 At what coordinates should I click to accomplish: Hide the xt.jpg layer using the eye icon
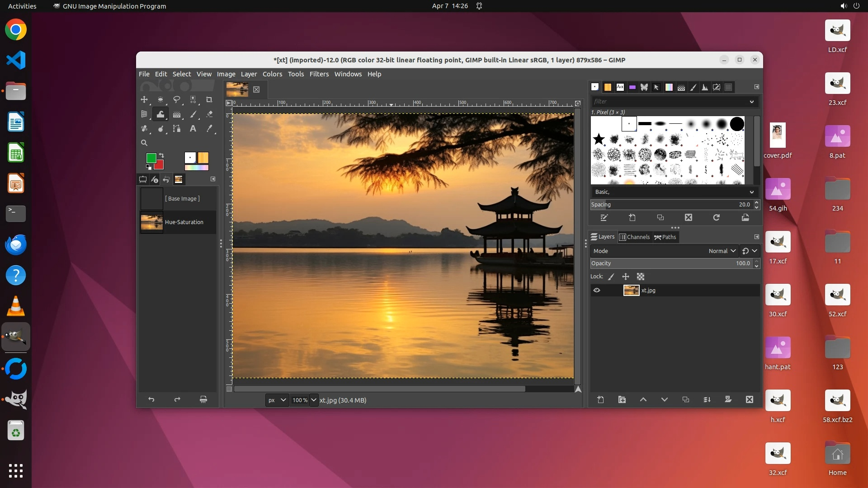[597, 291]
